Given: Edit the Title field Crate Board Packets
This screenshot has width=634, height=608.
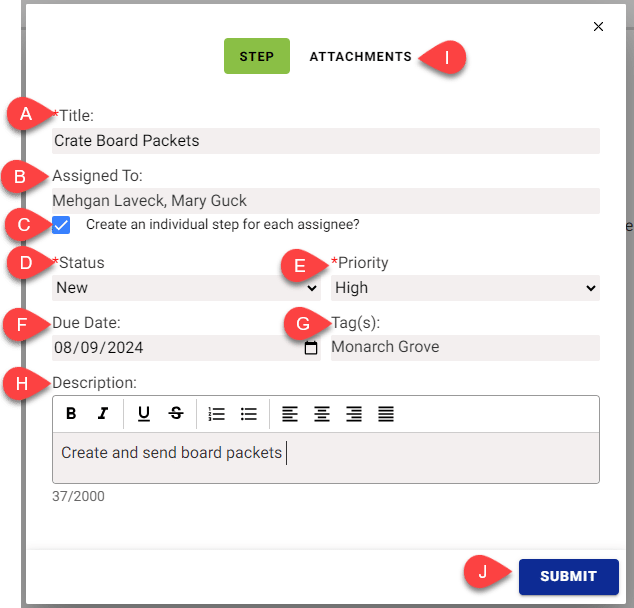Looking at the screenshot, I should point(326,141).
